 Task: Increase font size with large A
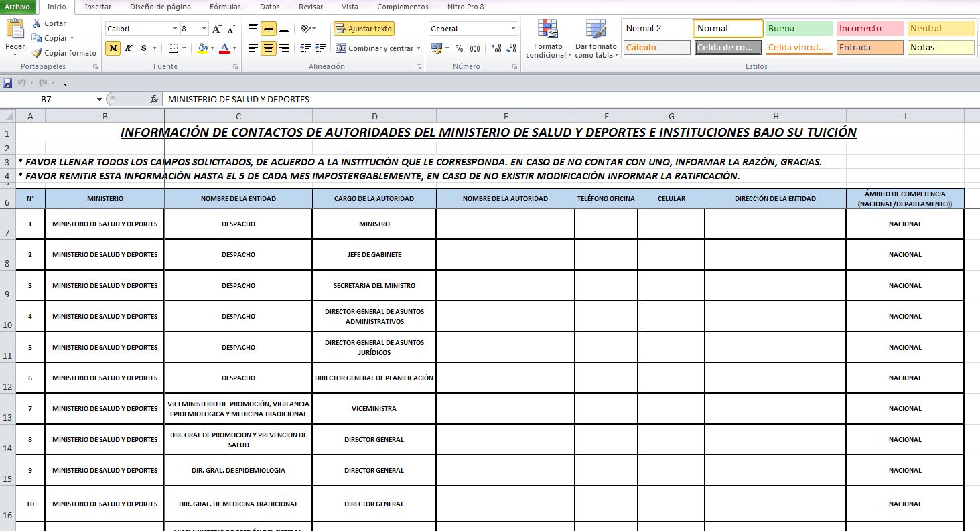[x=216, y=29]
